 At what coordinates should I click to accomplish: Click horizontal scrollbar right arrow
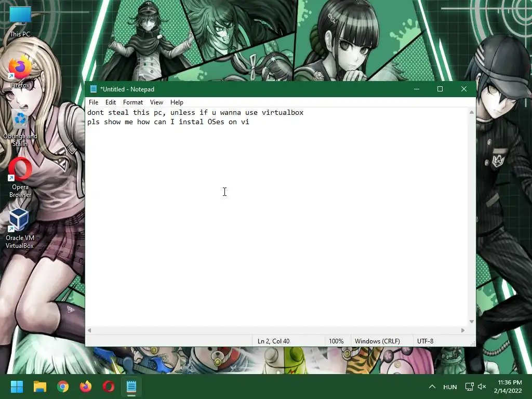click(463, 330)
